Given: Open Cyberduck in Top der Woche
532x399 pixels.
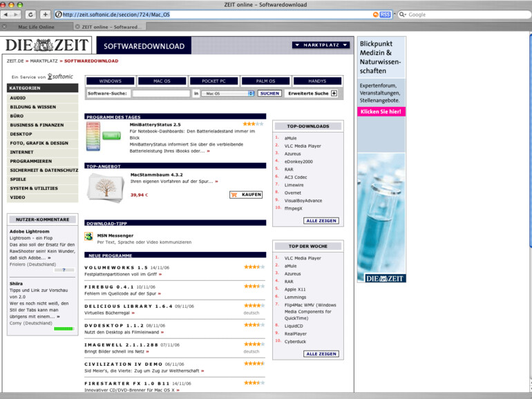Looking at the screenshot, I should click(x=295, y=342).
